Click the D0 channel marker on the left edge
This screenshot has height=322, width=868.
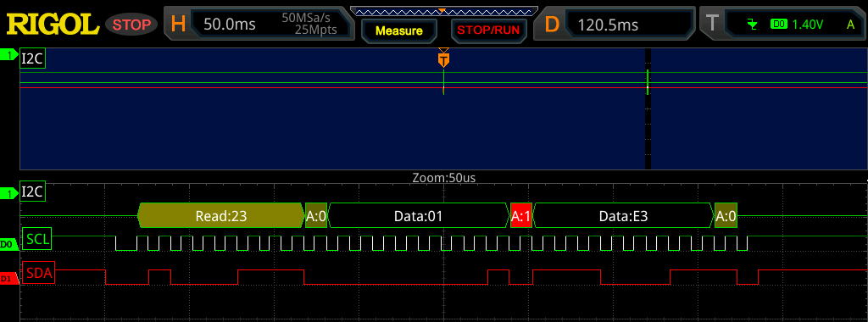click(x=7, y=243)
